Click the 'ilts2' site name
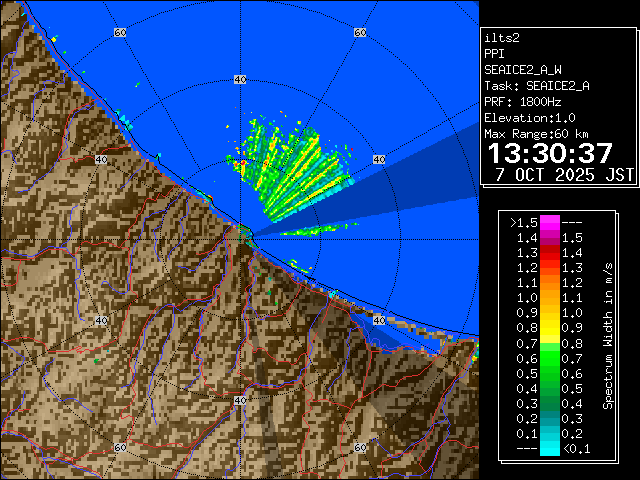 click(x=502, y=37)
